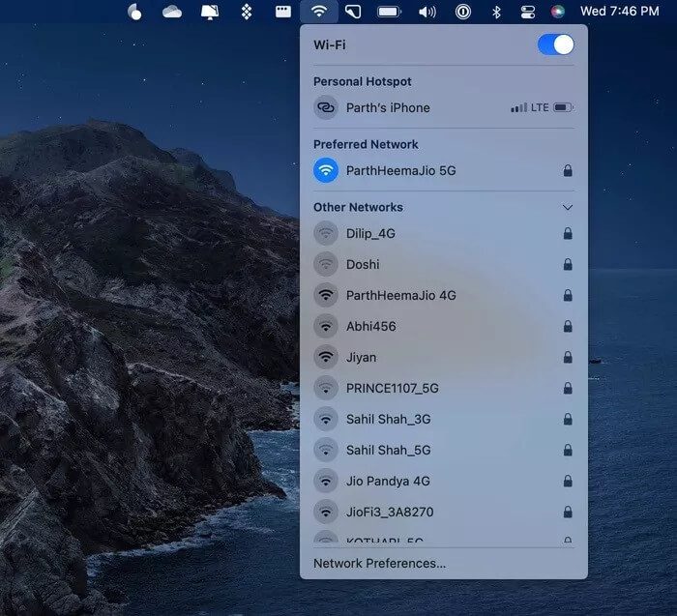Connect to Parth's iPhone hotspot
677x616 pixels.
pyautogui.click(x=388, y=107)
